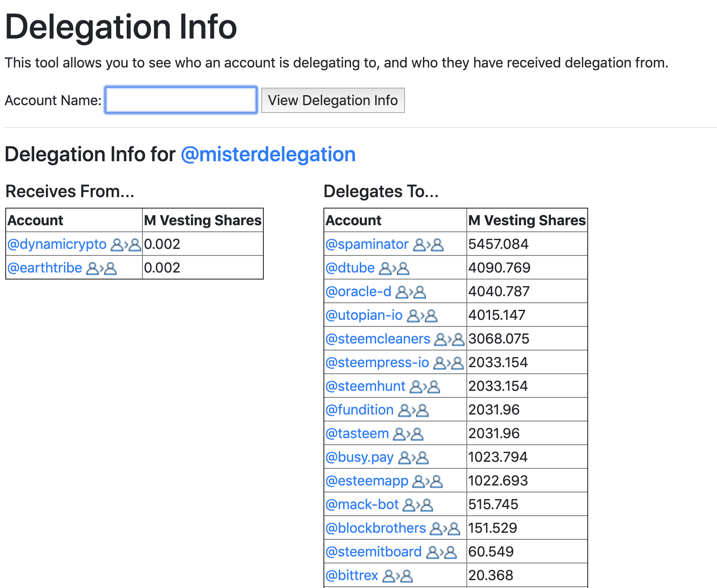Click the 0.002 value for earthtribe
The image size is (717, 588).
tap(162, 268)
